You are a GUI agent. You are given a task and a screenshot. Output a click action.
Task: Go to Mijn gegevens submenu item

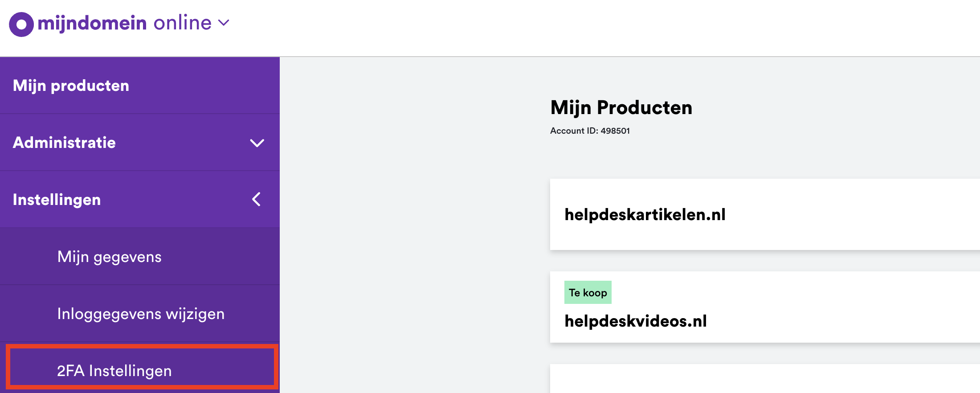(x=109, y=257)
